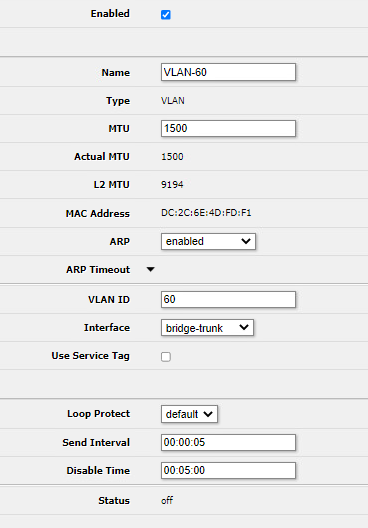The width and height of the screenshot is (368, 528).
Task: Open the Loop Protect dropdown
Action: point(189,414)
